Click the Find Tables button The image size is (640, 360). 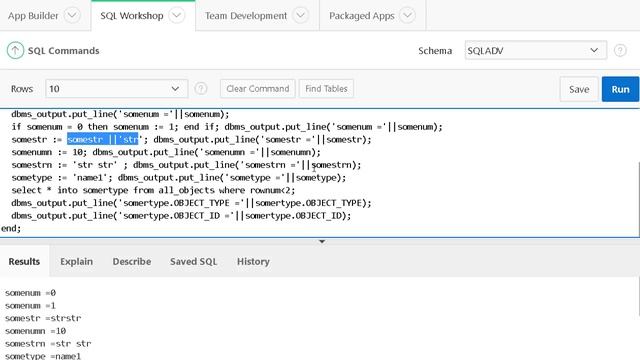[326, 89]
